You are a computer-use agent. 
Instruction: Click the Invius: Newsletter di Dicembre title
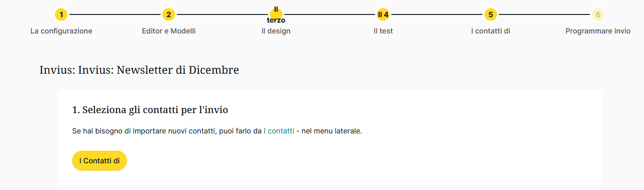pos(139,70)
